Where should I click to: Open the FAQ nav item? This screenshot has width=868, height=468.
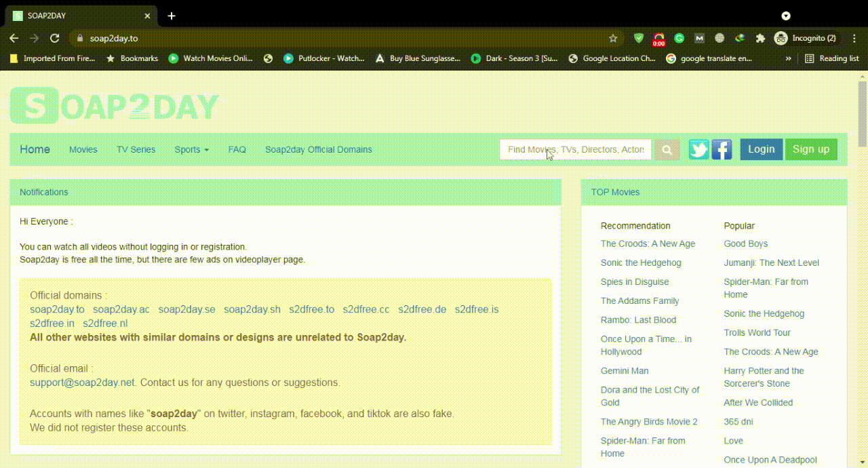tap(237, 150)
